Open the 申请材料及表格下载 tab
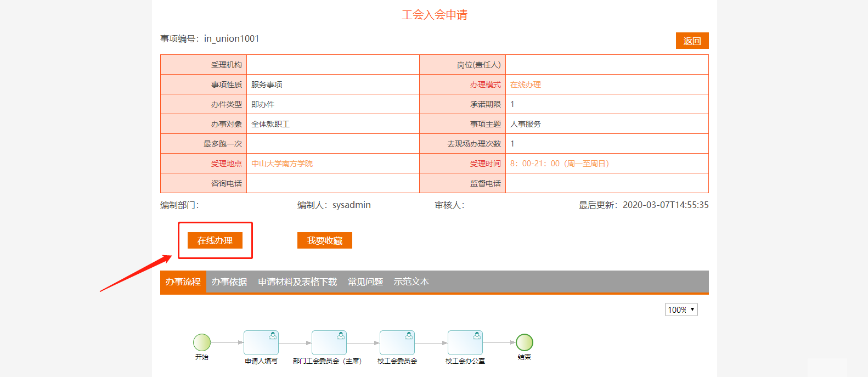Viewport: 868px width, 377px height. point(297,282)
